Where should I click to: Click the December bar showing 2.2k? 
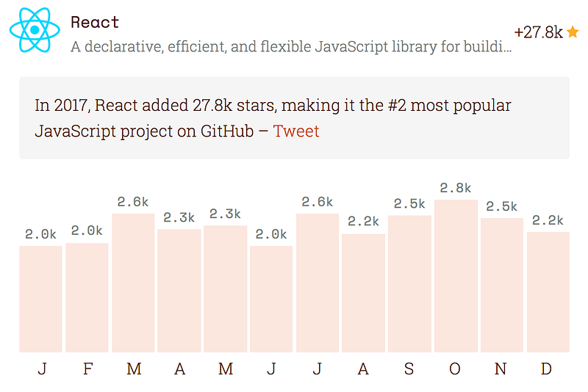[548, 292]
